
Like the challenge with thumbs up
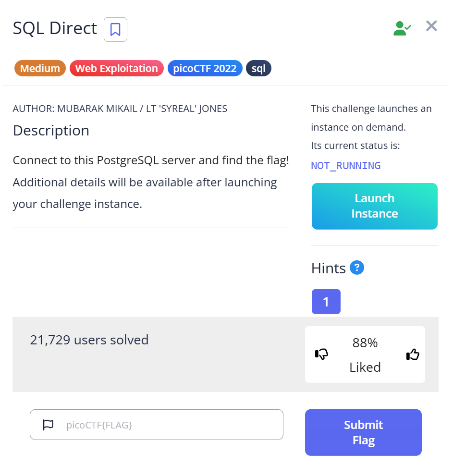[x=413, y=354]
